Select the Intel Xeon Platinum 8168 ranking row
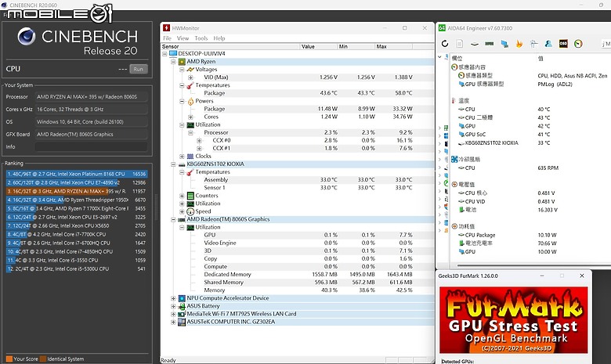Screen dimensions: 611x364 77,174
